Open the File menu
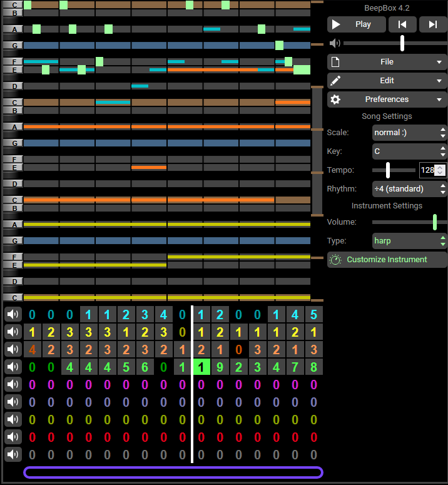The height and width of the screenshot is (485, 448). pos(387,62)
